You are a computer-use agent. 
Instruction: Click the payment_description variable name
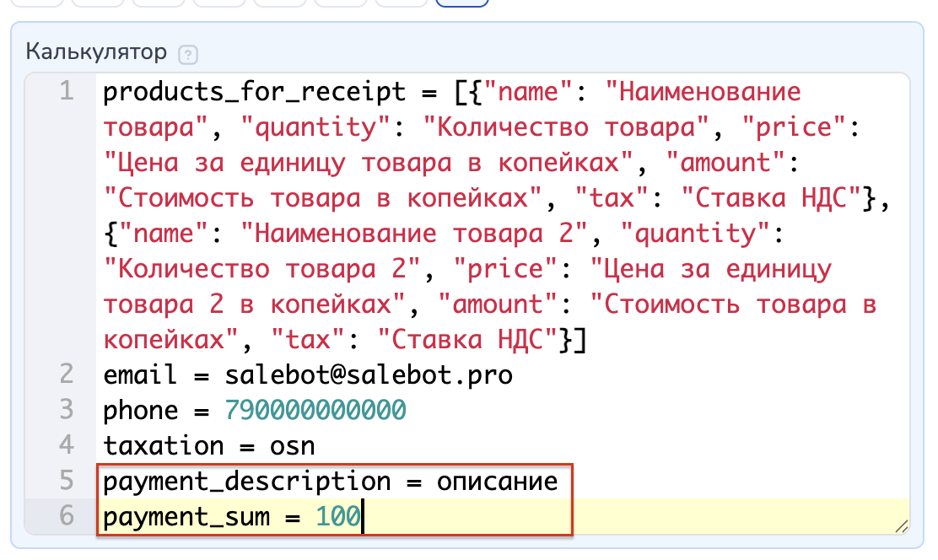point(246,482)
